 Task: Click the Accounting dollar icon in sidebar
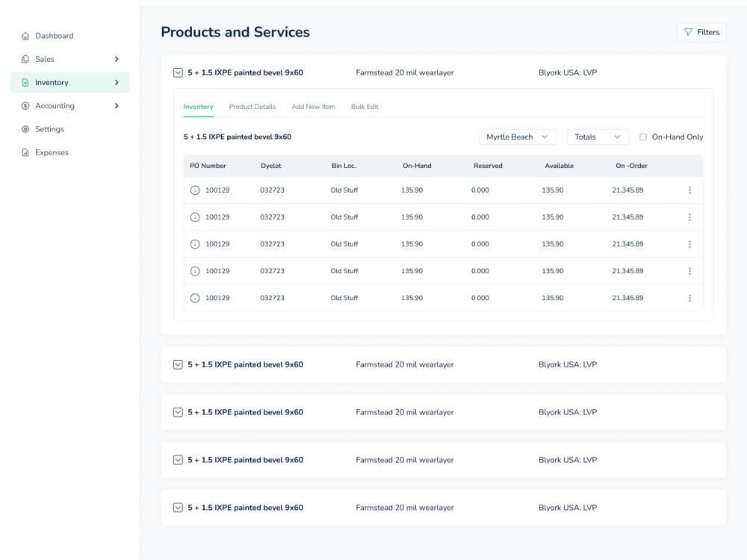(x=25, y=105)
